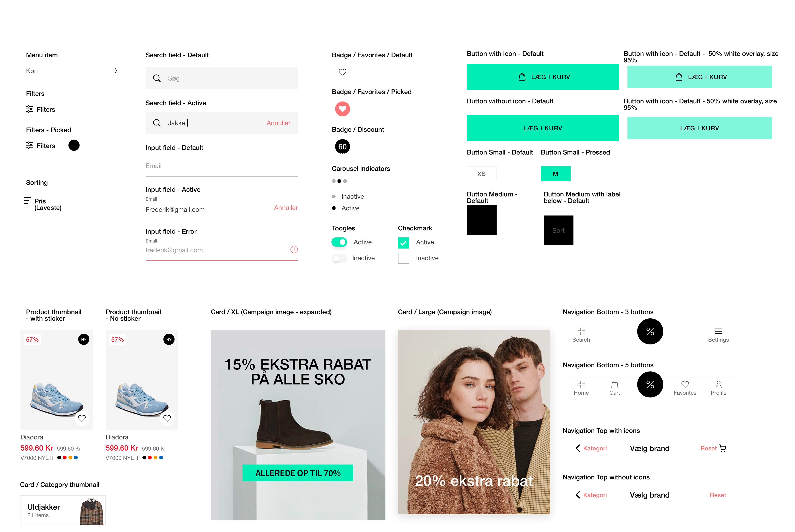Screen dimensions: 795x532
Task: Check the Inactive empty checkbox
Action: [x=403, y=258]
